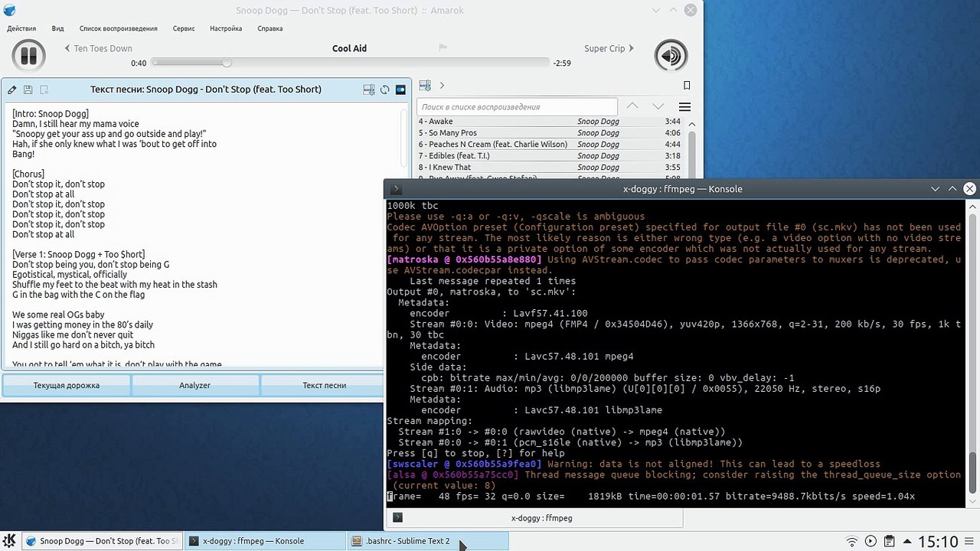Open the Действия menu
The image size is (980, 551).
(x=21, y=28)
